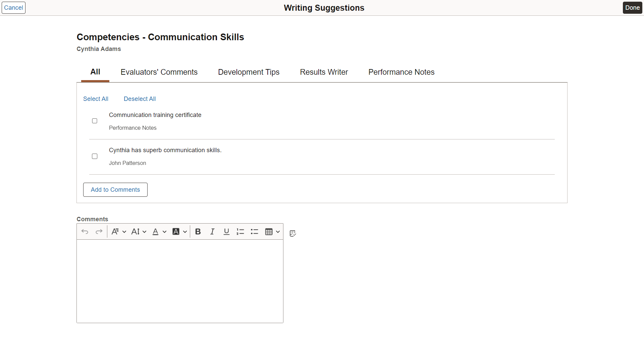Image resolution: width=644 pixels, height=362 pixels.
Task: Insert a bulleted list
Action: click(255, 232)
